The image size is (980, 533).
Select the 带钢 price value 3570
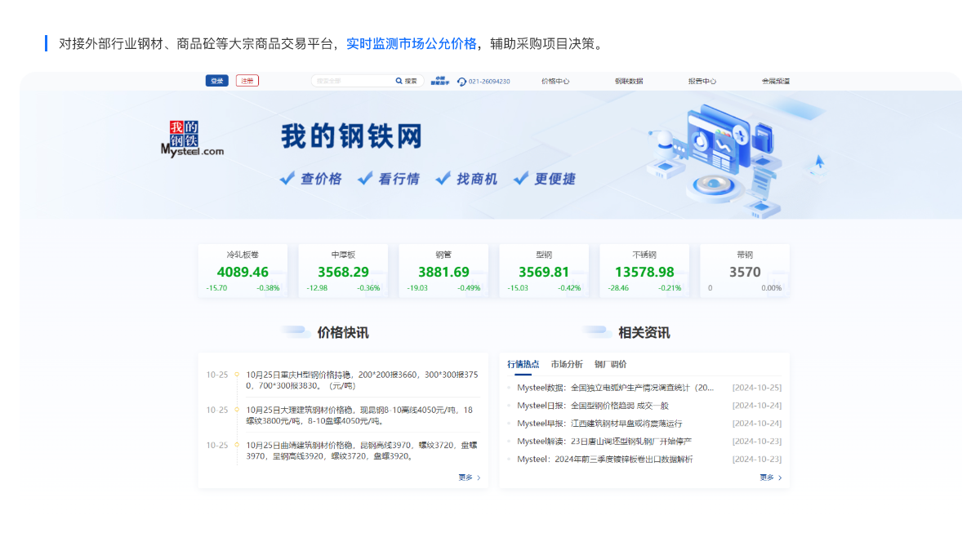click(x=745, y=272)
